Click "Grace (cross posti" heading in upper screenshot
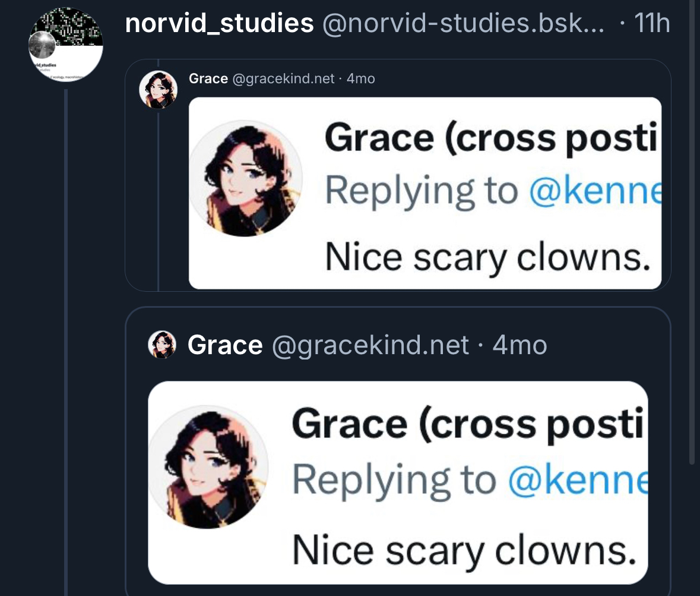The height and width of the screenshot is (596, 700). pyautogui.click(x=492, y=138)
